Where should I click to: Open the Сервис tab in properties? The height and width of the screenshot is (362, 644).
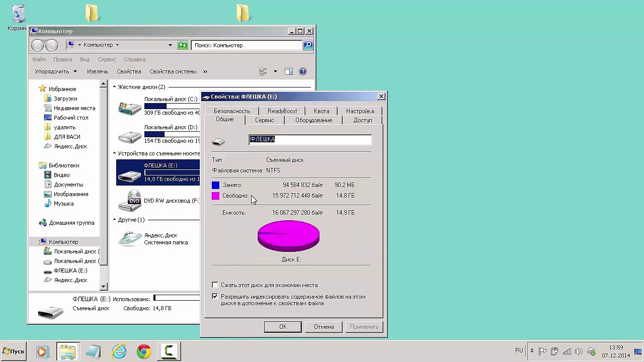point(264,120)
